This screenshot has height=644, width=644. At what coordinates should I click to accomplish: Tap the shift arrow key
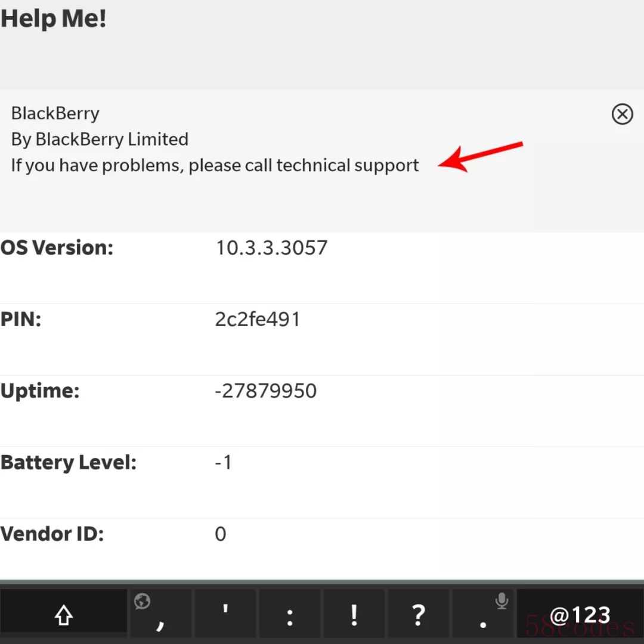[64, 615]
